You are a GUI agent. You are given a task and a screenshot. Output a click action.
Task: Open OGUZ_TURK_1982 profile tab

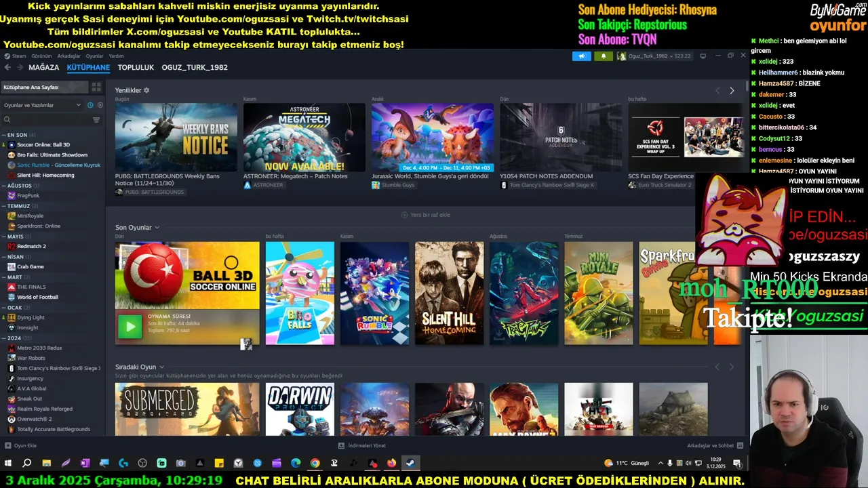[195, 67]
